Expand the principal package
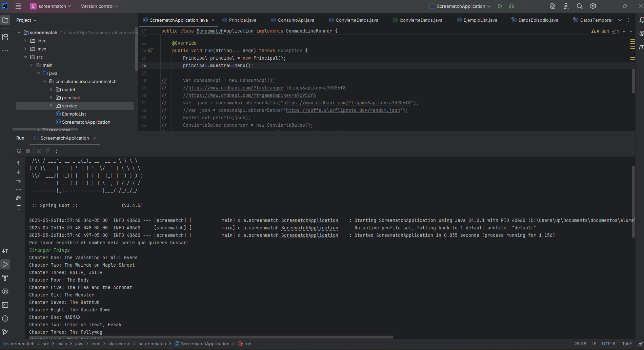The height and width of the screenshot is (350, 644). click(51, 98)
